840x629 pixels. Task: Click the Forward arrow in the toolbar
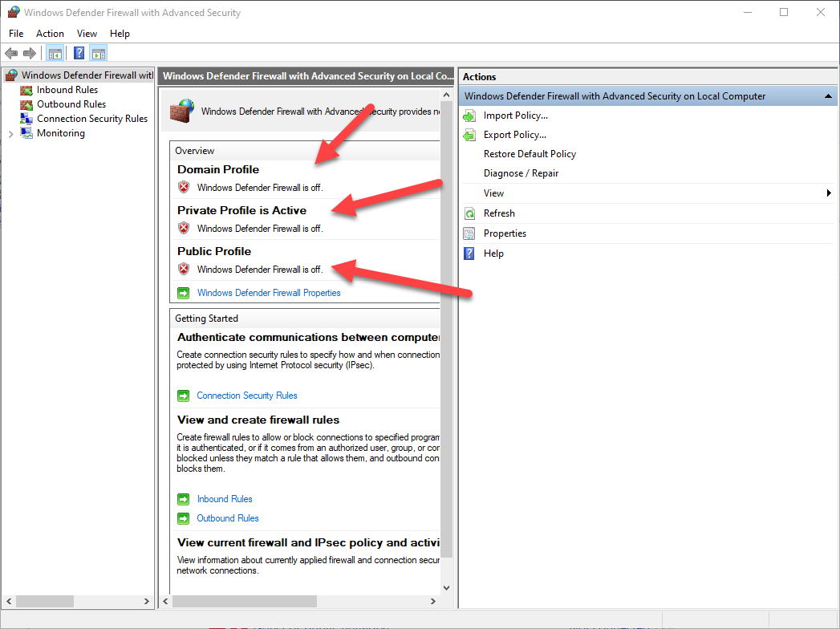tap(30, 54)
